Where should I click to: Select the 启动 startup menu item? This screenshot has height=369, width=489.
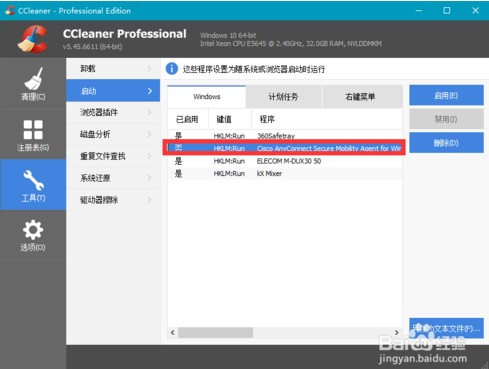(x=113, y=91)
